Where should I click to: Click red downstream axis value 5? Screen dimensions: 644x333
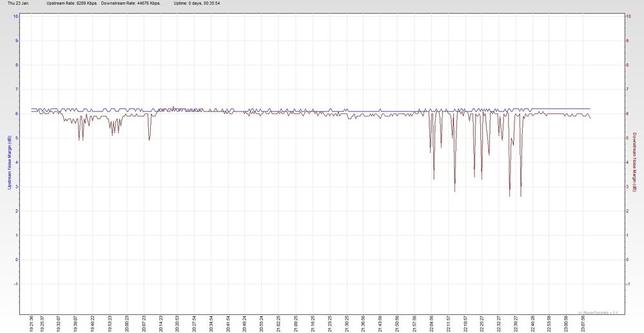[x=627, y=138]
